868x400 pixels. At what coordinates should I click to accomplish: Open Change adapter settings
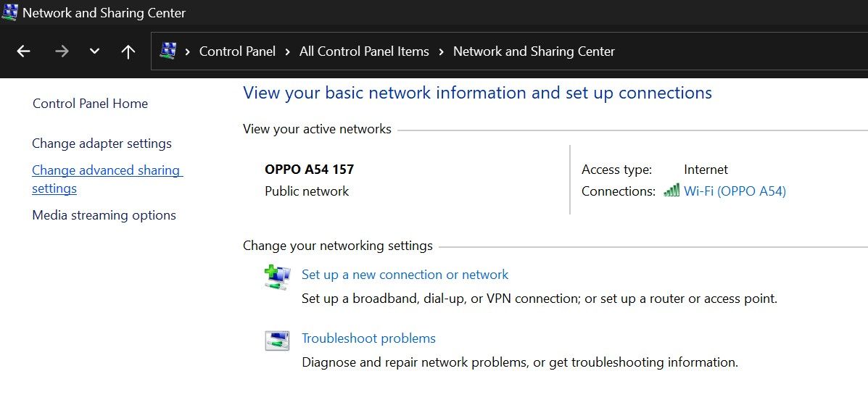point(102,143)
